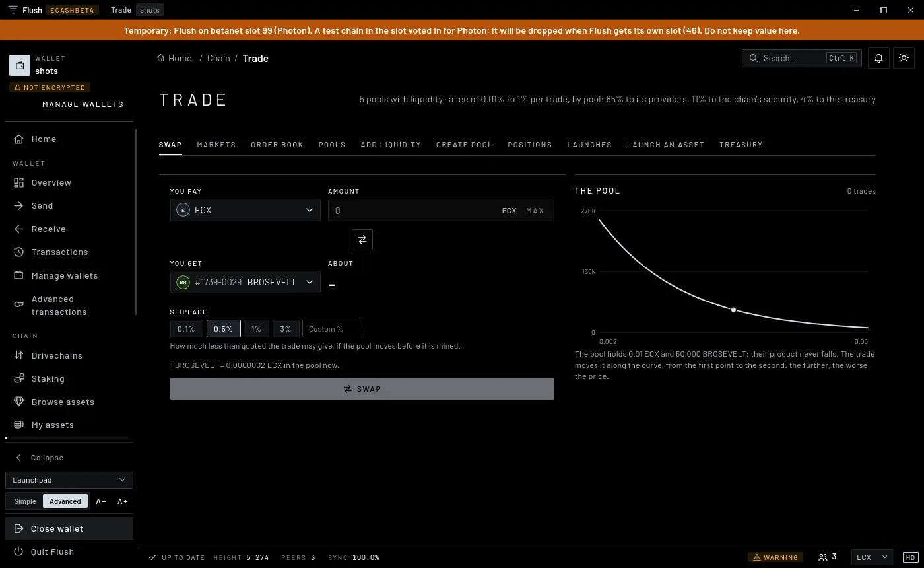Select 3% slippage
Viewport: 924px width, 568px height.
286,329
